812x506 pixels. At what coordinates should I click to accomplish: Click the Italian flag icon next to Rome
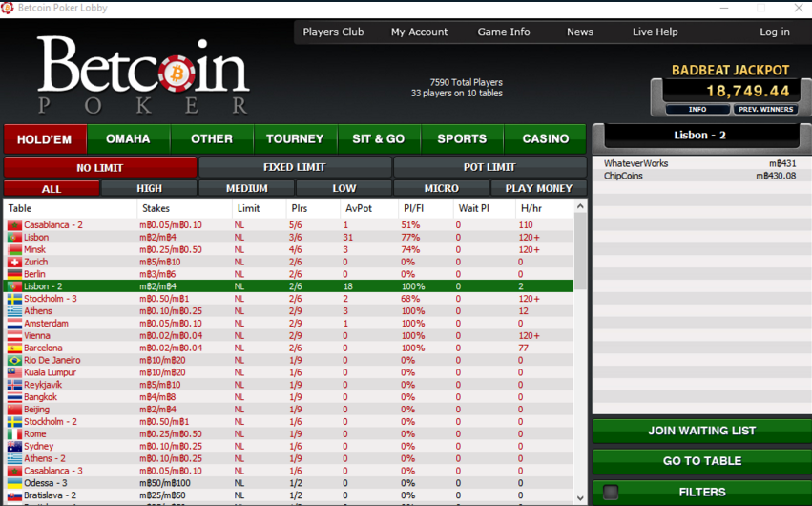click(x=14, y=434)
